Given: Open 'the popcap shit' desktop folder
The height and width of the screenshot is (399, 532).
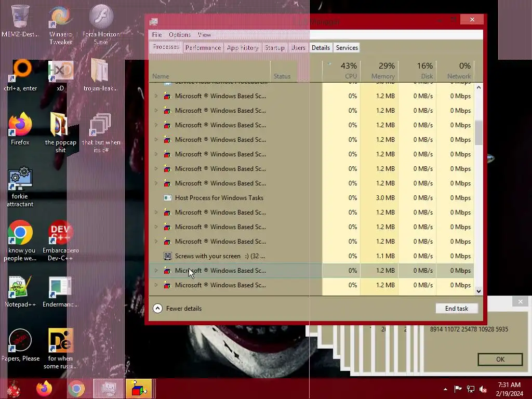Looking at the screenshot, I should [60, 132].
